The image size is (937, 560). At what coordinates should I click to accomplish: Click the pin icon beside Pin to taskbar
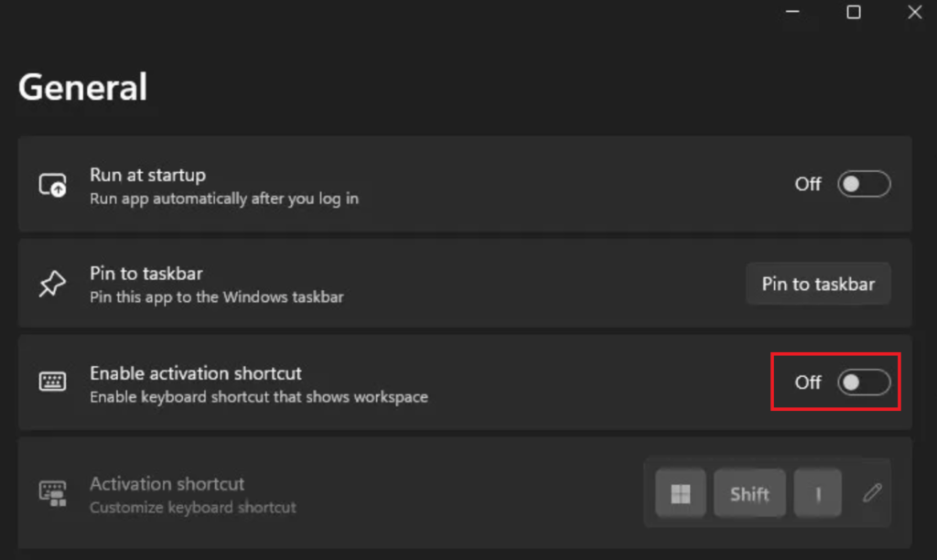pyautogui.click(x=54, y=283)
